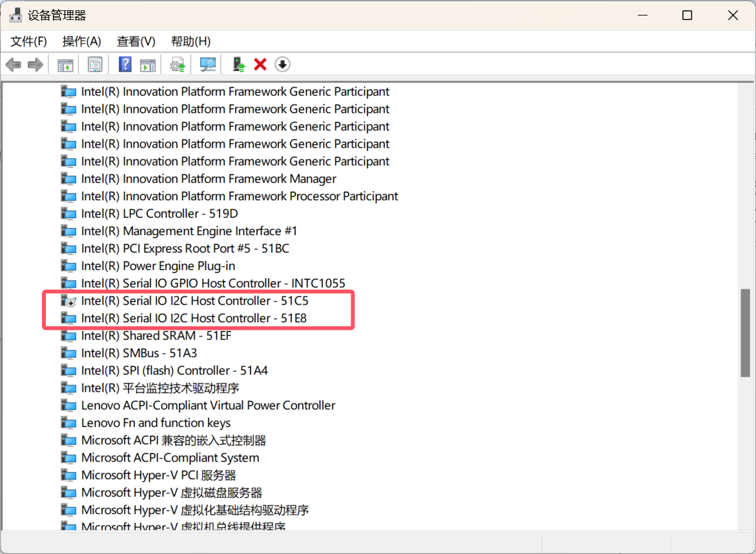
Task: Select Microsoft Hyper-V 虚拟化基础结构驱动程序
Action: pos(195,510)
